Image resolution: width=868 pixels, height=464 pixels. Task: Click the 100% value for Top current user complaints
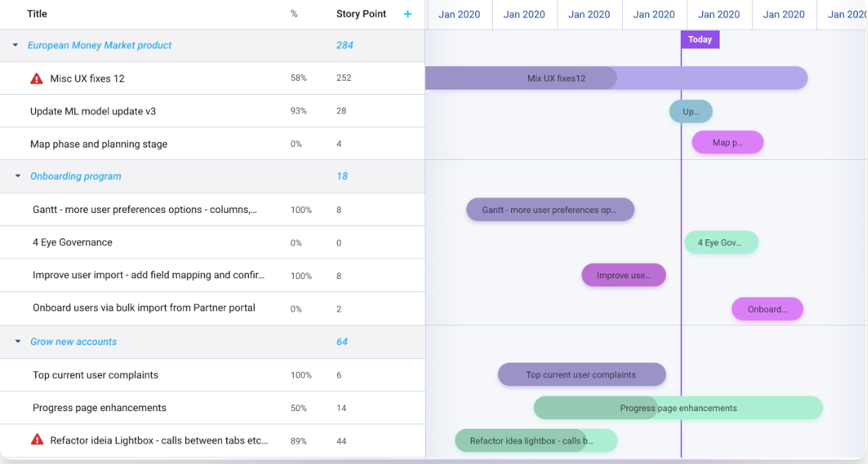click(x=301, y=375)
